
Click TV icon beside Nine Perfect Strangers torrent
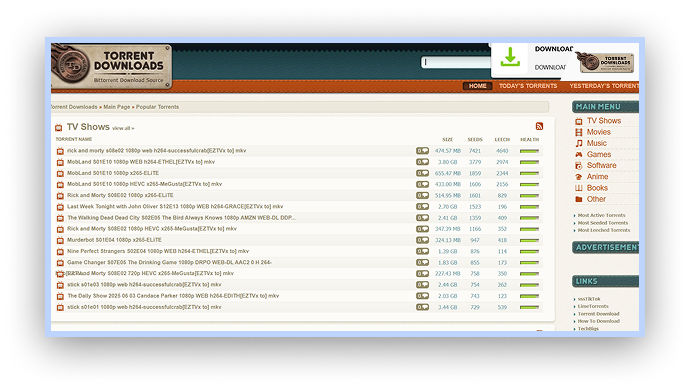(x=60, y=251)
